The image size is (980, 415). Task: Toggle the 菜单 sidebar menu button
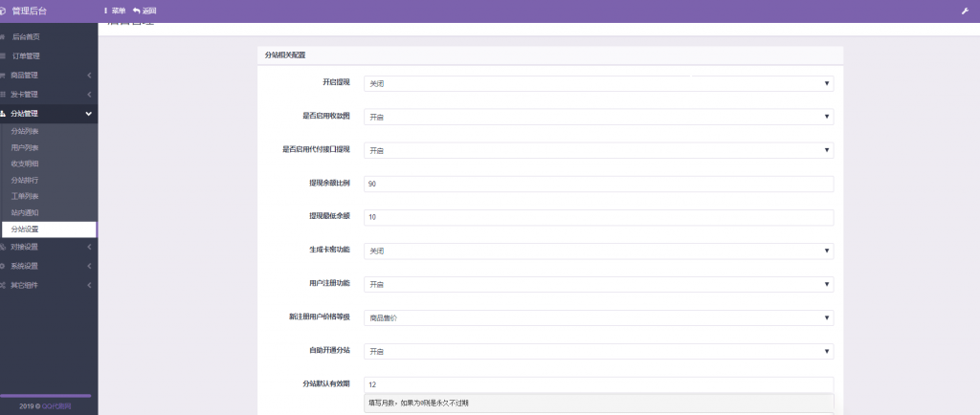point(115,11)
